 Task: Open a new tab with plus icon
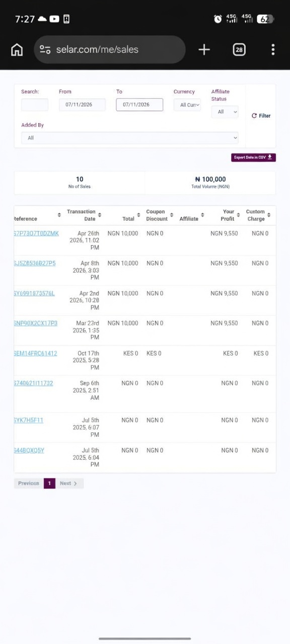204,49
